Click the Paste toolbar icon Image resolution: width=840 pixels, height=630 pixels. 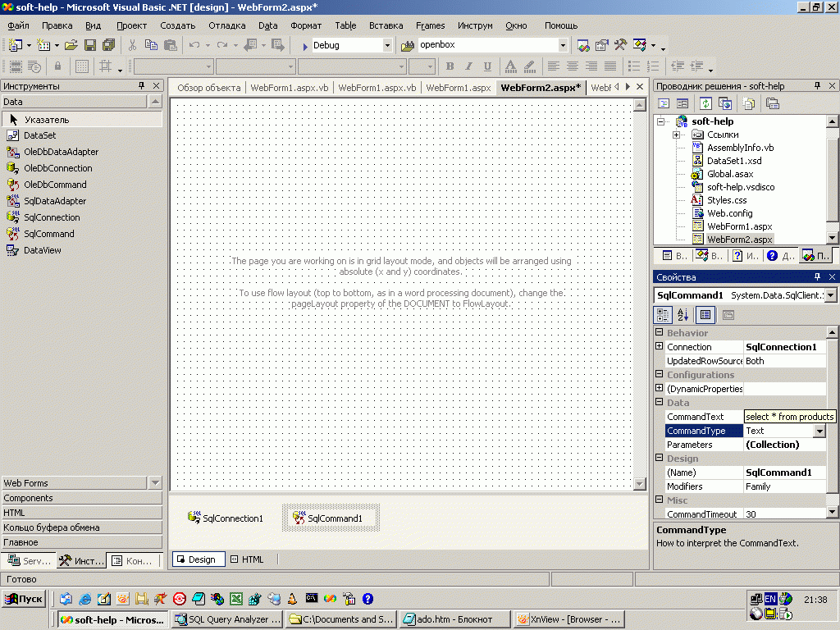tap(171, 46)
